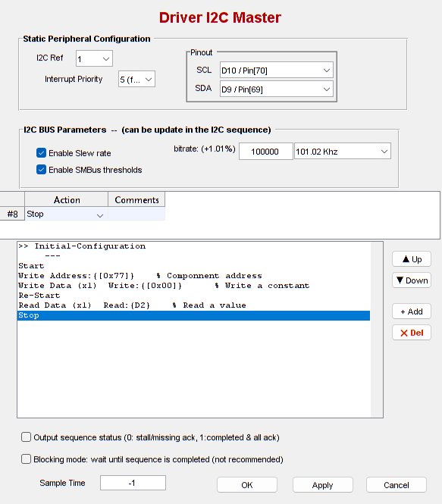Select the Start line in sequence list
Image resolution: width=442 pixels, height=504 pixels.
[x=193, y=266]
